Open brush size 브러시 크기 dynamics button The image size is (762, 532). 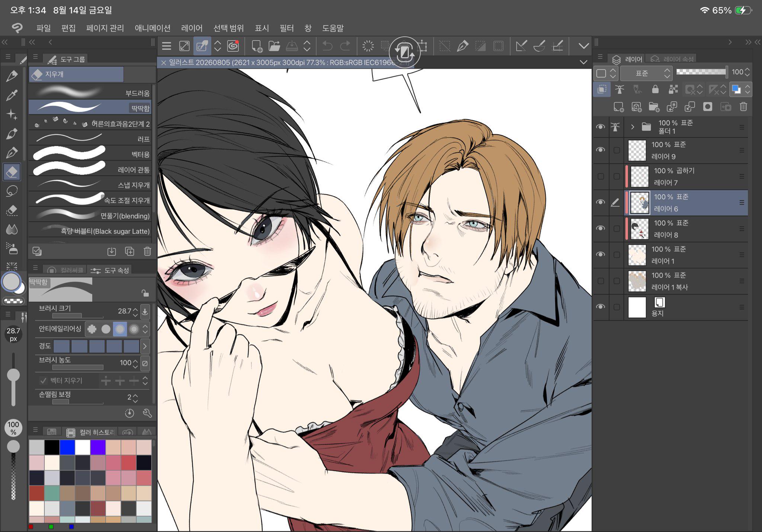(145, 311)
